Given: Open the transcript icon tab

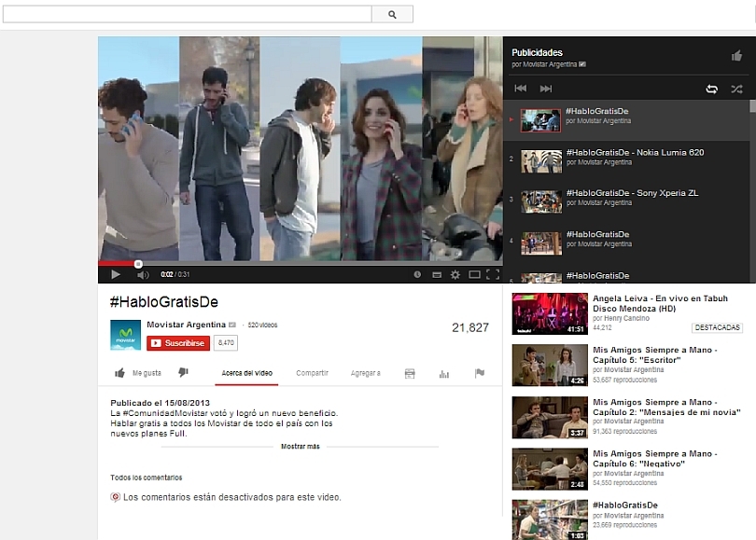Looking at the screenshot, I should pos(410,373).
